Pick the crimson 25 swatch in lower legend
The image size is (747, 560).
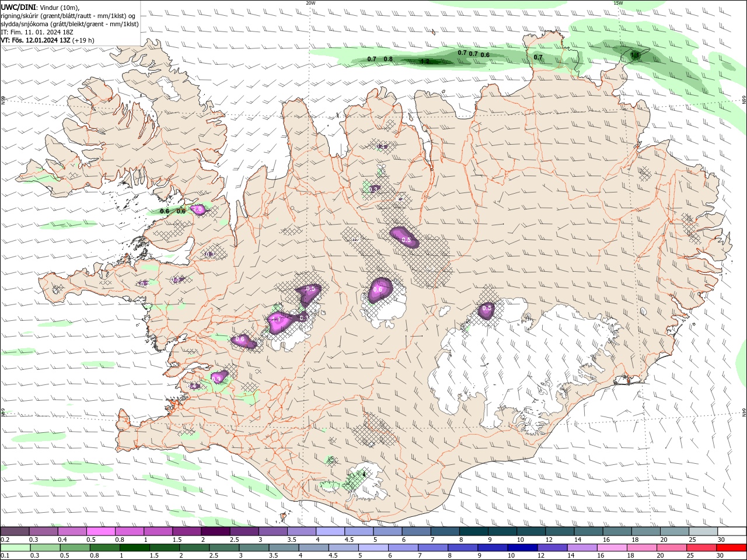701,548
